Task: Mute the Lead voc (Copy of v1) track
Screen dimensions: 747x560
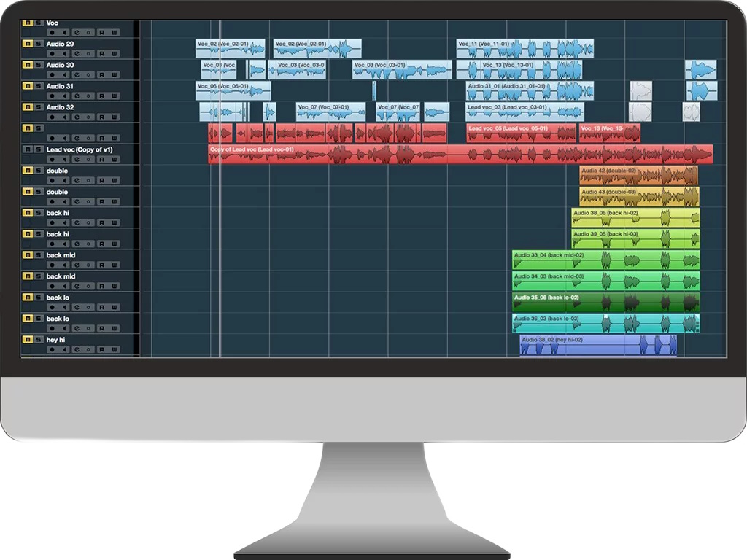Action: (x=28, y=149)
